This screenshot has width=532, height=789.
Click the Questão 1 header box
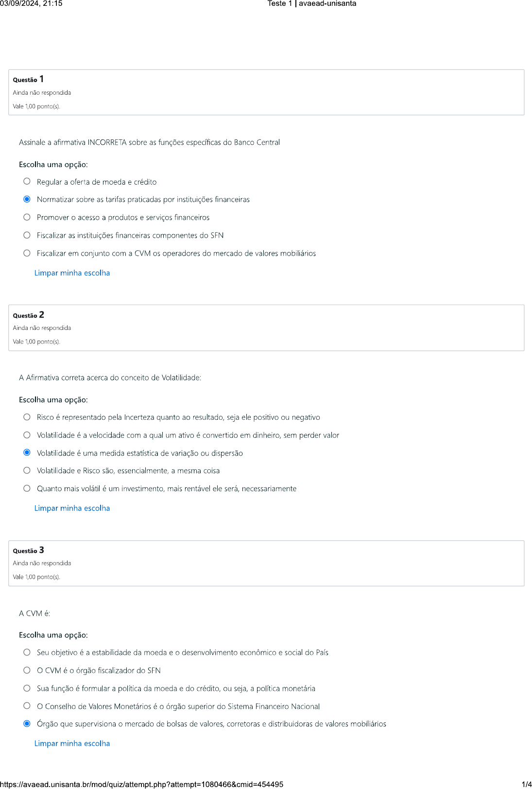tap(266, 92)
